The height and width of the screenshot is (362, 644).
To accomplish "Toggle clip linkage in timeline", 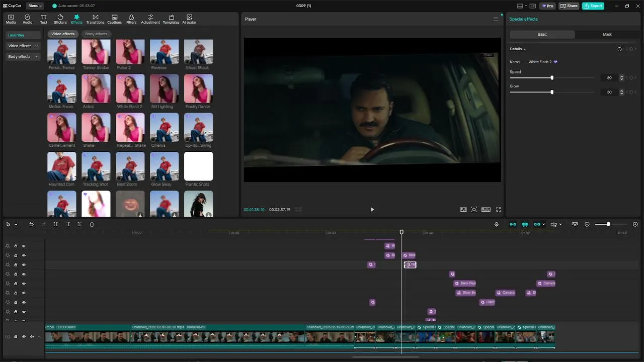I will click(x=537, y=224).
